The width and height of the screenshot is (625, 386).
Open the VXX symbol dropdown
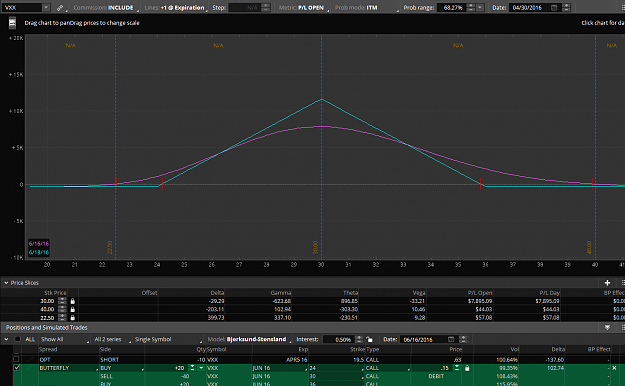coord(46,8)
